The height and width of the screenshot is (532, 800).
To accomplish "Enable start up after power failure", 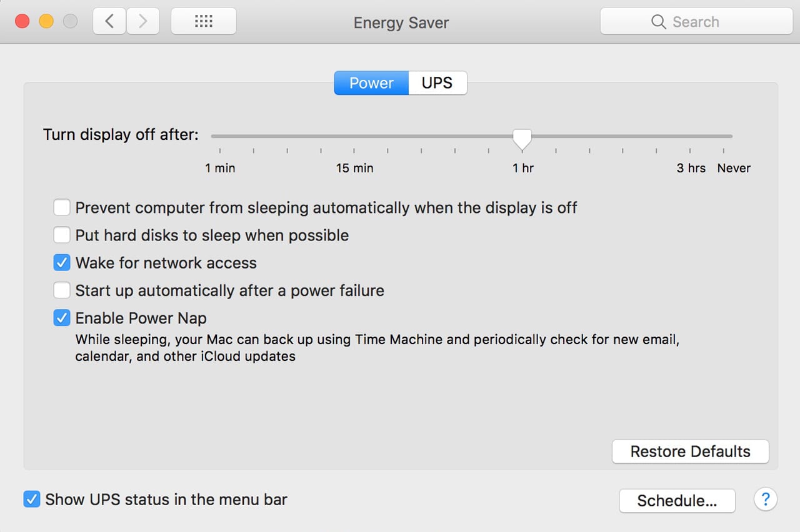I will point(61,290).
